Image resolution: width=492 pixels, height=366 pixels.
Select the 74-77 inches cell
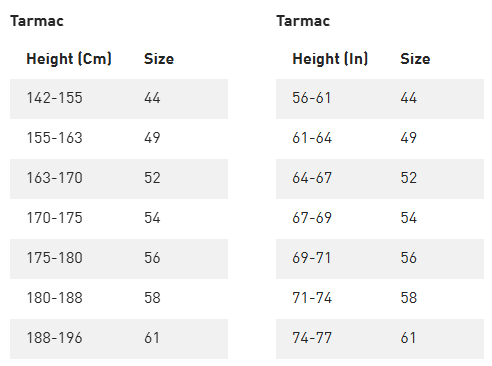click(312, 338)
